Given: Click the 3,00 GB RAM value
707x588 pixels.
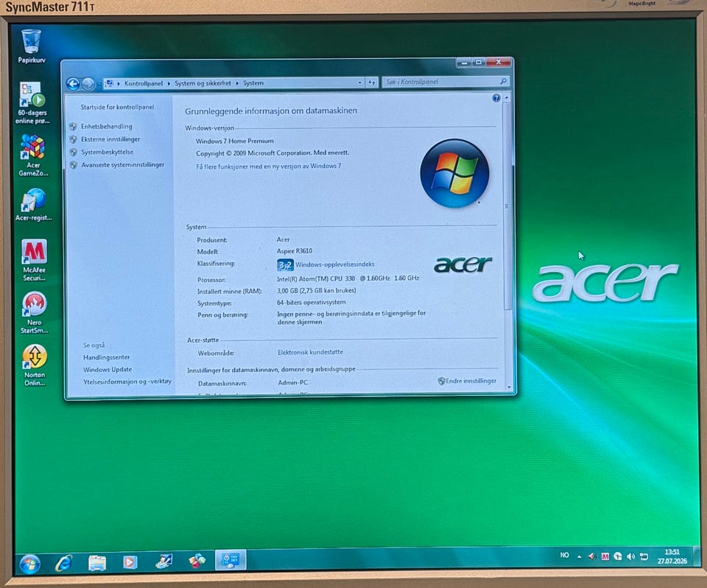Looking at the screenshot, I should (316, 290).
